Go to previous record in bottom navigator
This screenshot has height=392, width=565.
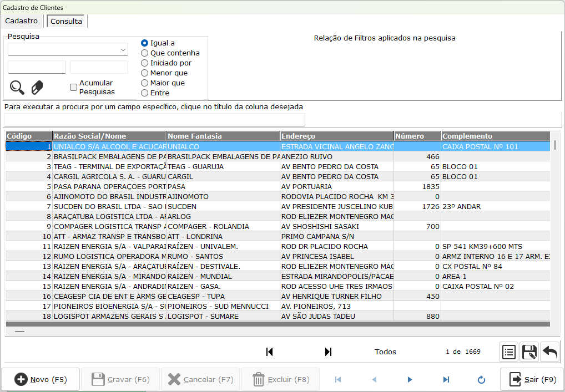374,379
